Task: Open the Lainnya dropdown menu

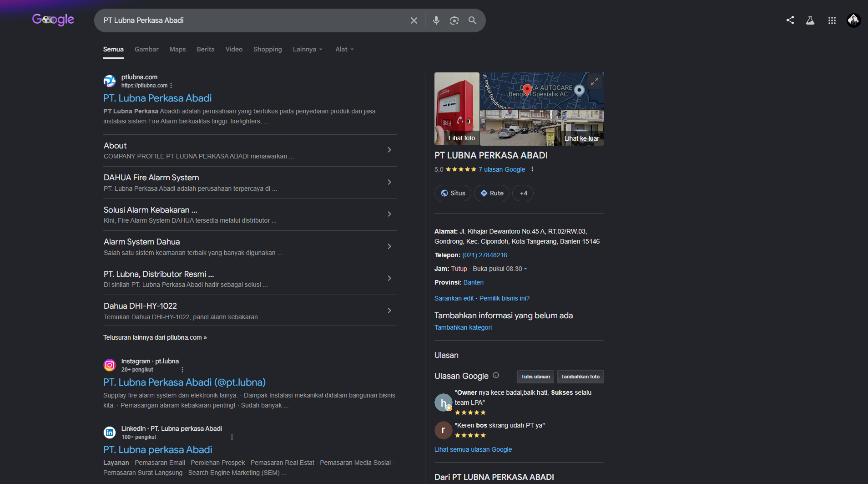Action: coord(308,49)
